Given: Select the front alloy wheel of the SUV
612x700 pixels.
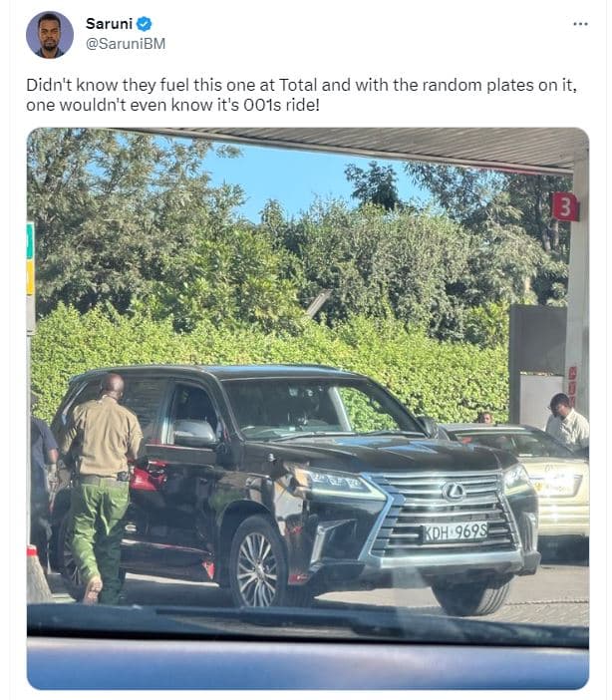Looking at the screenshot, I should 258,563.
